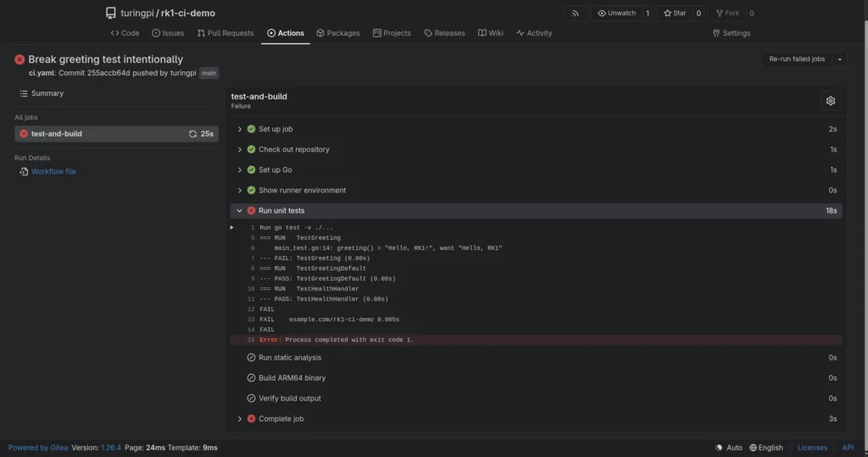This screenshot has width=868, height=457.
Task: Expand the Complete job step
Action: click(x=240, y=420)
